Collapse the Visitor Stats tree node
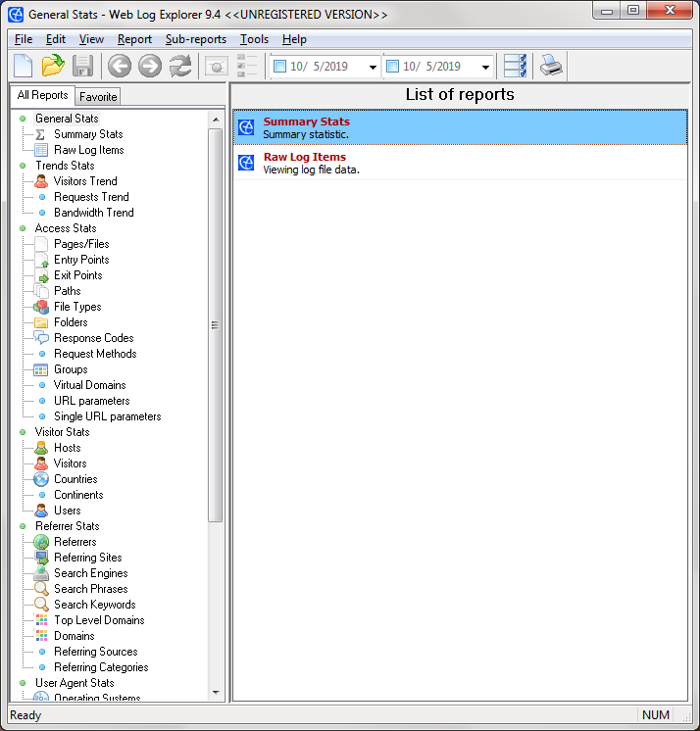The height and width of the screenshot is (731, 700). click(x=23, y=432)
